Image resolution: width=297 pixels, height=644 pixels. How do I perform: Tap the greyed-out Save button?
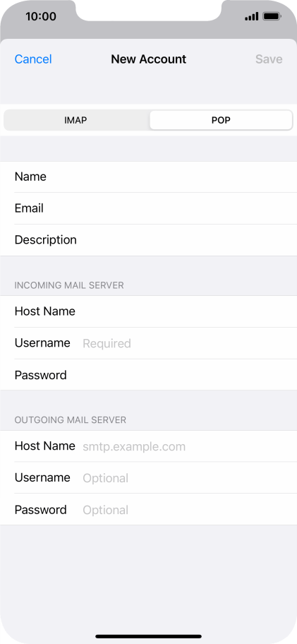(x=269, y=59)
